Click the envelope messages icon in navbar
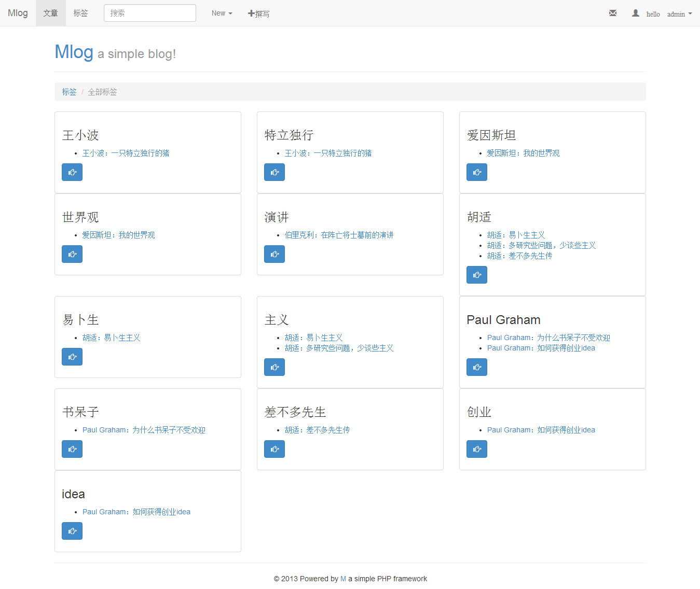The image size is (700, 589). point(613,13)
